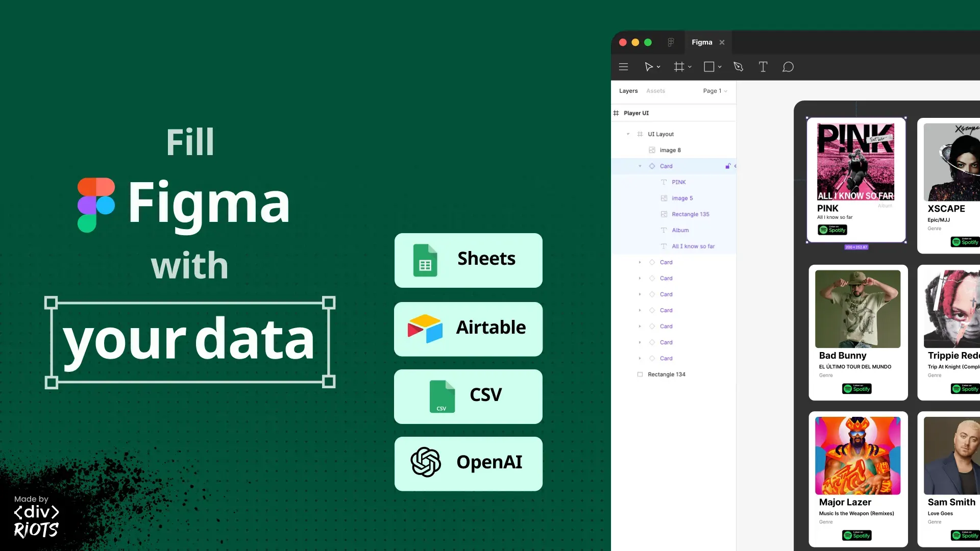The height and width of the screenshot is (551, 980).
Task: Click the Figma home icon in tab bar
Action: pyautogui.click(x=671, y=42)
